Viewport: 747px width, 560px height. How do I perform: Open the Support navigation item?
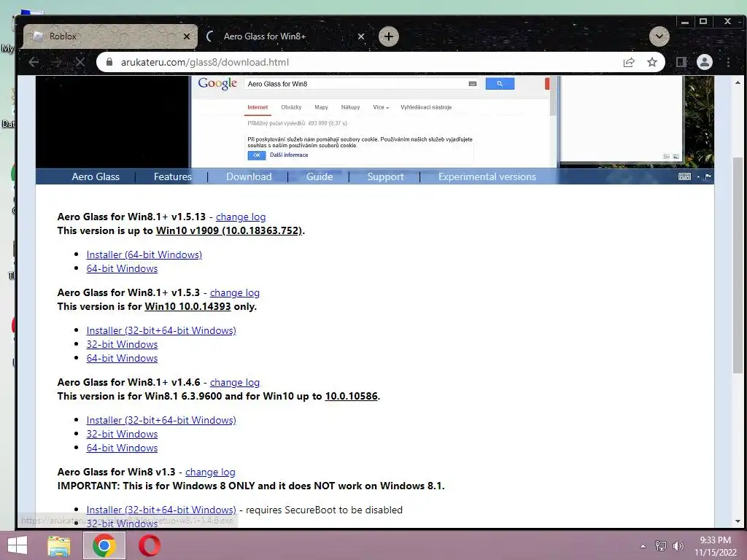(385, 176)
